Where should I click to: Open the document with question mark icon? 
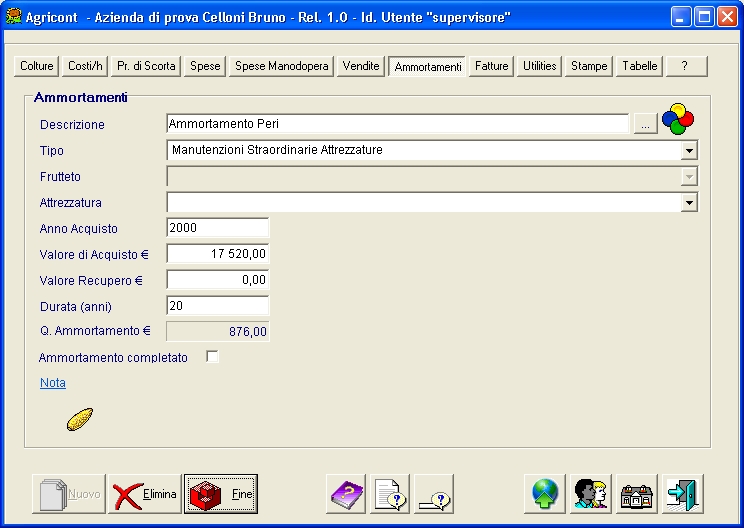pyautogui.click(x=391, y=494)
